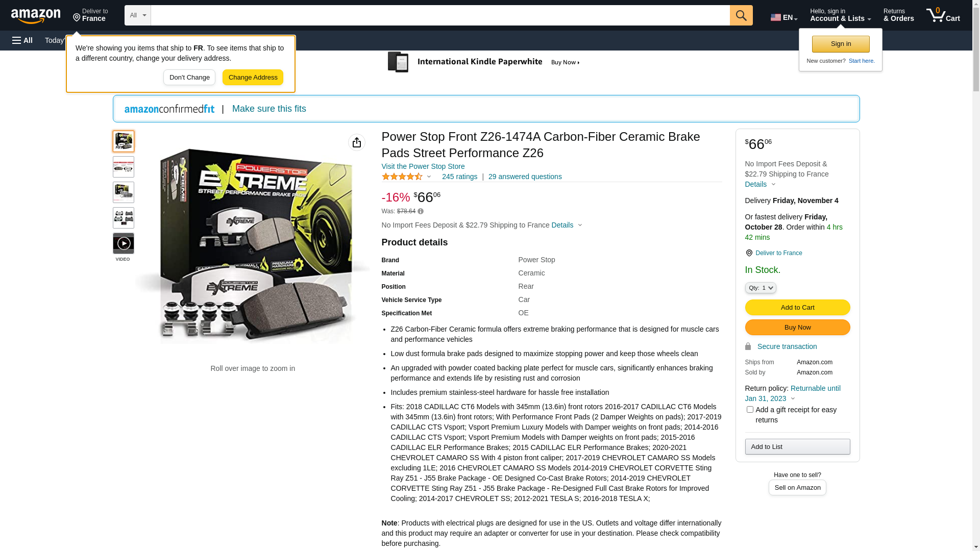Click the Add to Cart button

[x=797, y=307]
